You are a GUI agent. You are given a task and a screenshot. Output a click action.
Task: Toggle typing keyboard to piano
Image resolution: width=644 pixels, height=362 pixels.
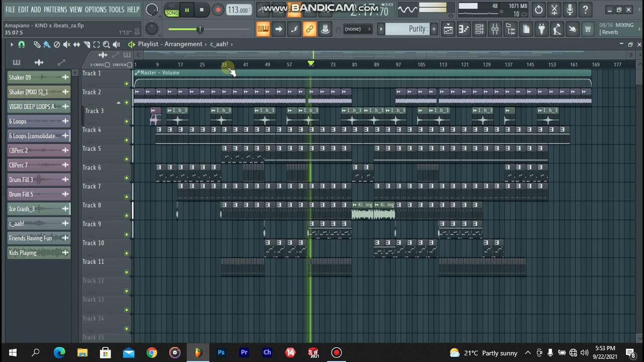tap(263, 29)
